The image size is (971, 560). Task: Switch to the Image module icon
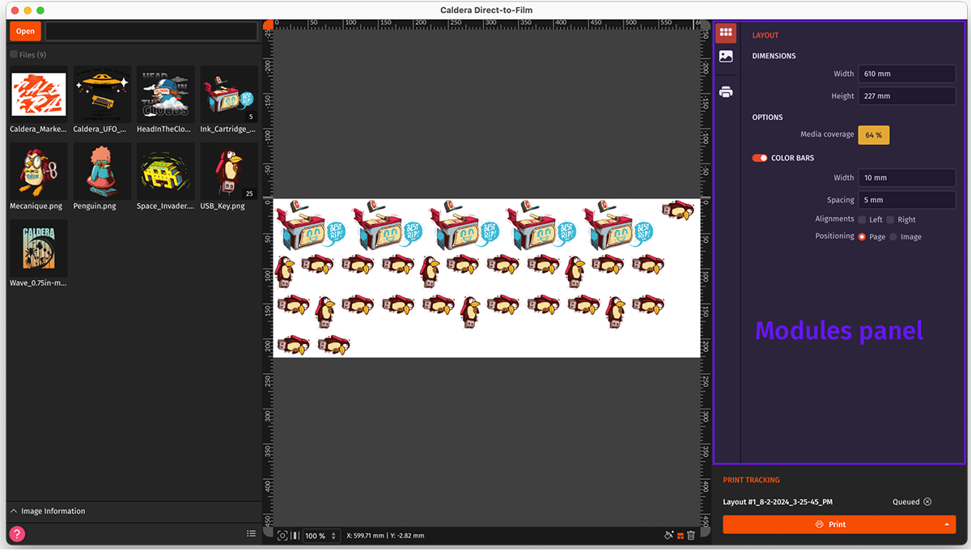pos(726,57)
